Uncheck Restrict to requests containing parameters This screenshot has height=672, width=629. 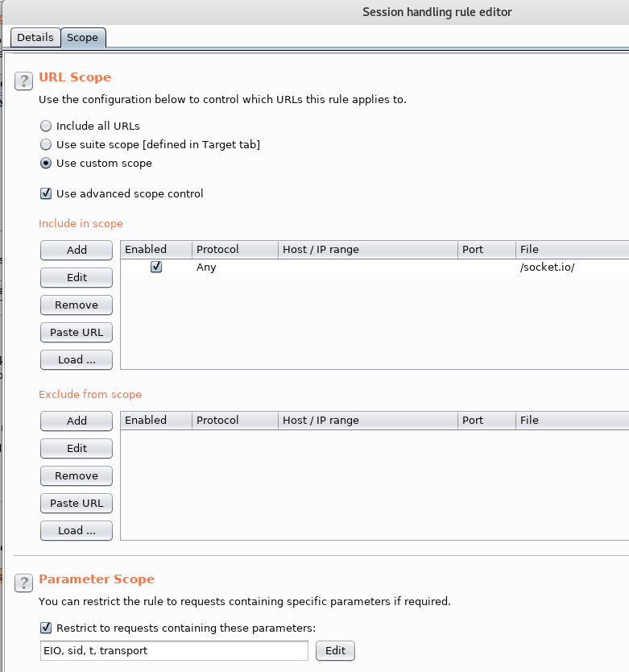point(46,628)
